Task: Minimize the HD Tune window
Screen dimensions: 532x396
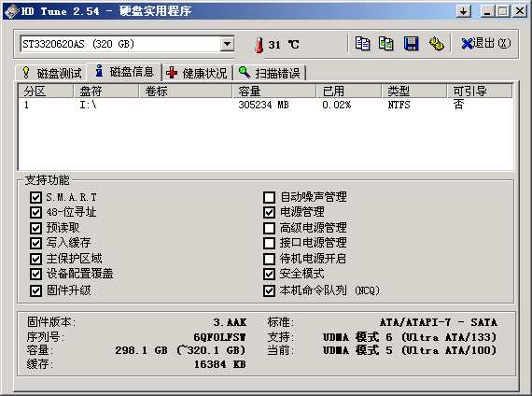Action: (x=487, y=11)
